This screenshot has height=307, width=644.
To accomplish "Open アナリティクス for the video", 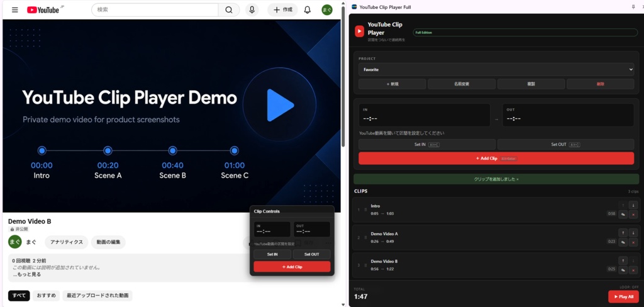I will 67,242.
